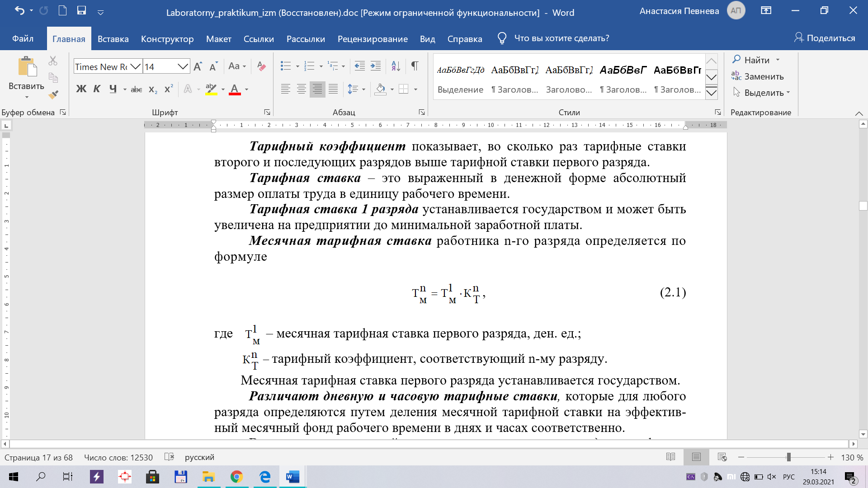
Task: Switch to Print layout view in status bar
Action: click(696, 457)
